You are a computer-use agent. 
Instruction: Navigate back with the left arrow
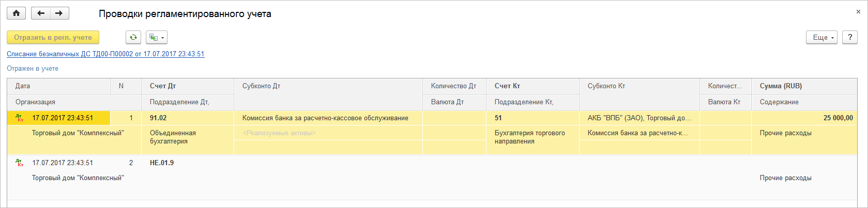(x=41, y=13)
